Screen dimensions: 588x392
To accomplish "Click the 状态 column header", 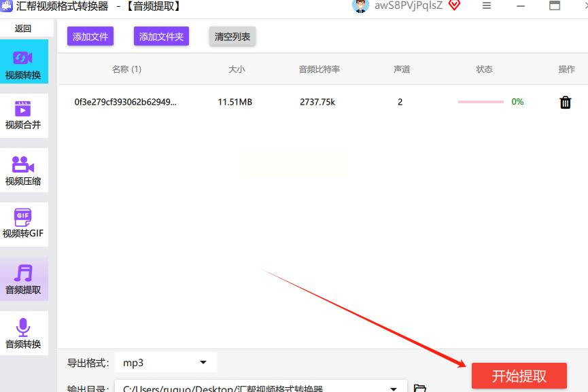I will pyautogui.click(x=484, y=69).
